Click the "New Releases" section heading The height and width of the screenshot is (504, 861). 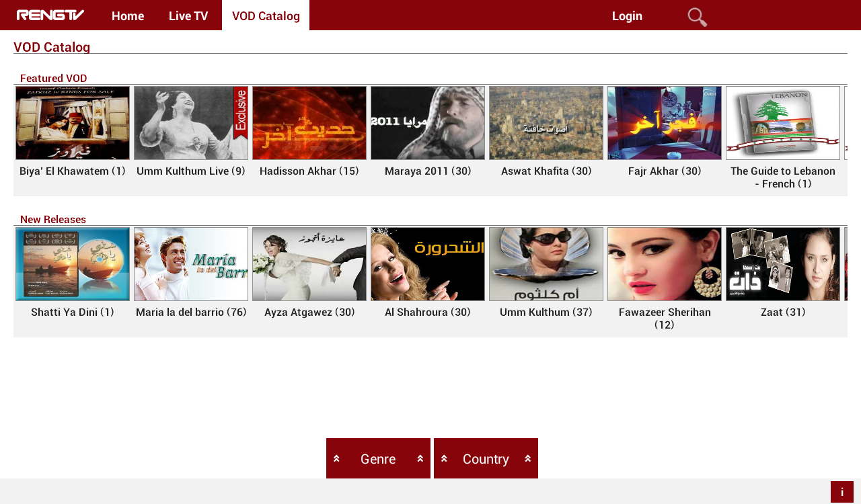click(53, 220)
